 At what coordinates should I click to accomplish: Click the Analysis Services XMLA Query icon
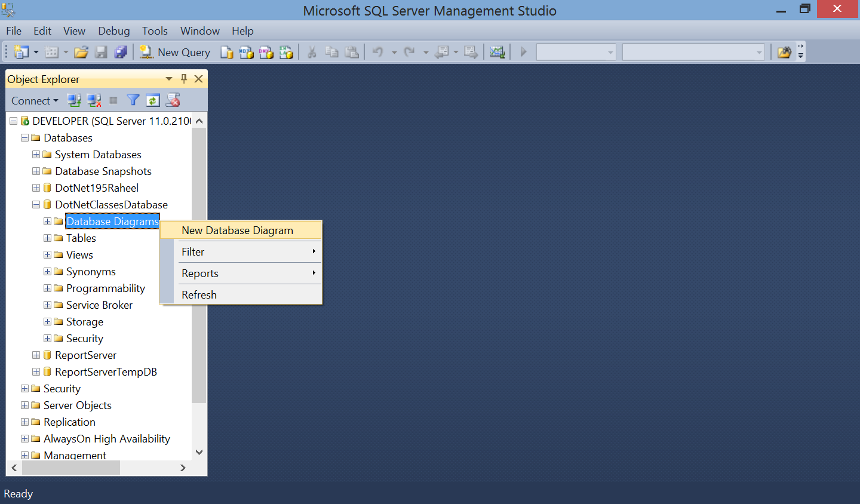[286, 53]
